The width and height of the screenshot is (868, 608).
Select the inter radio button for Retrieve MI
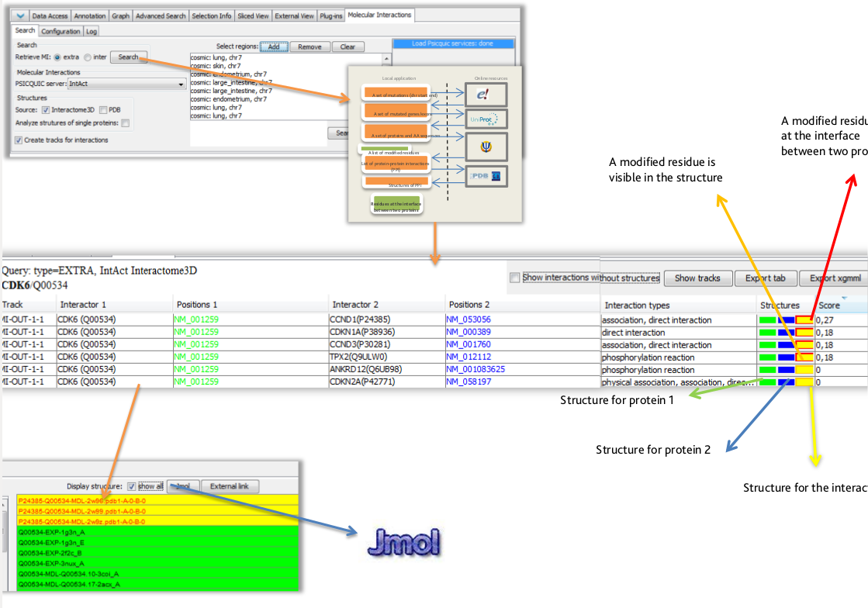tap(88, 57)
